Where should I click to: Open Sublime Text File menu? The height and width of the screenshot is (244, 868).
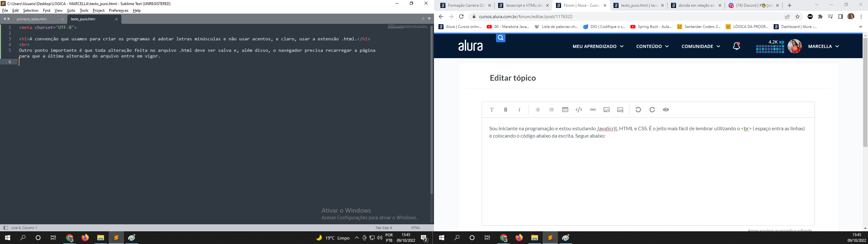coord(5,10)
